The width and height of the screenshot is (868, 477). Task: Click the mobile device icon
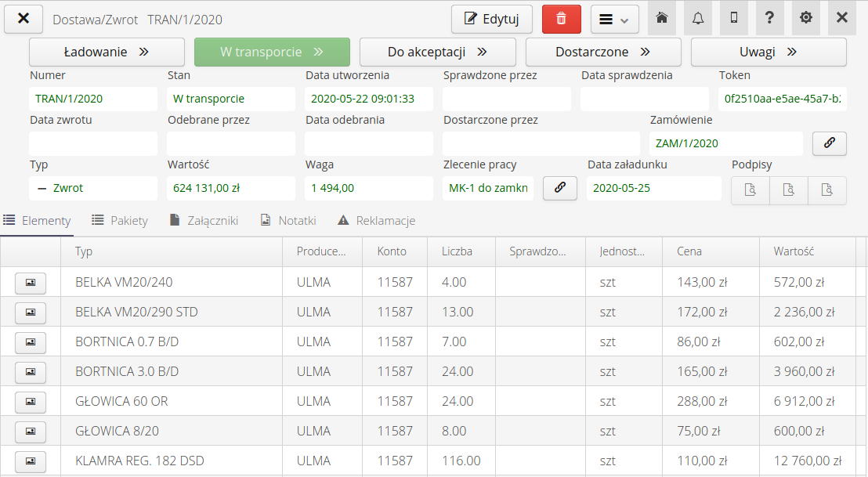pyautogui.click(x=732, y=18)
